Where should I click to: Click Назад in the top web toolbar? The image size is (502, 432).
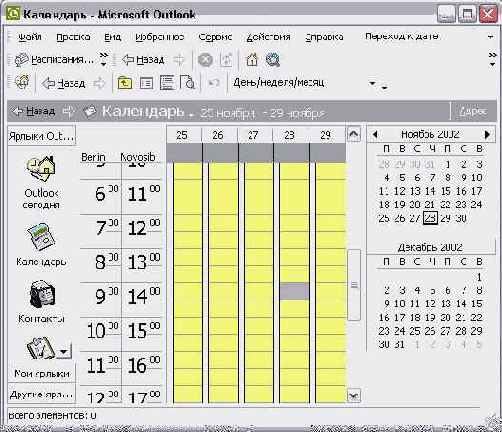tap(143, 60)
